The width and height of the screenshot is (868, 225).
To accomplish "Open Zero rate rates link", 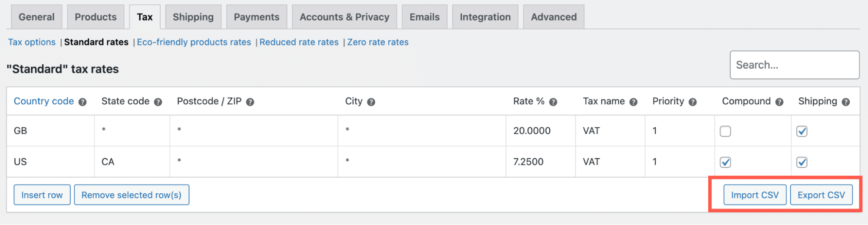I will tap(378, 42).
